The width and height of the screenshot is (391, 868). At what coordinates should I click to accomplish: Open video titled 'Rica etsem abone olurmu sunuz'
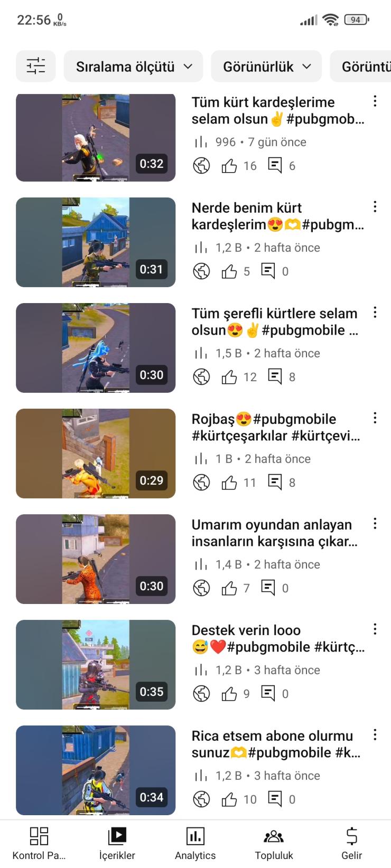click(x=276, y=744)
